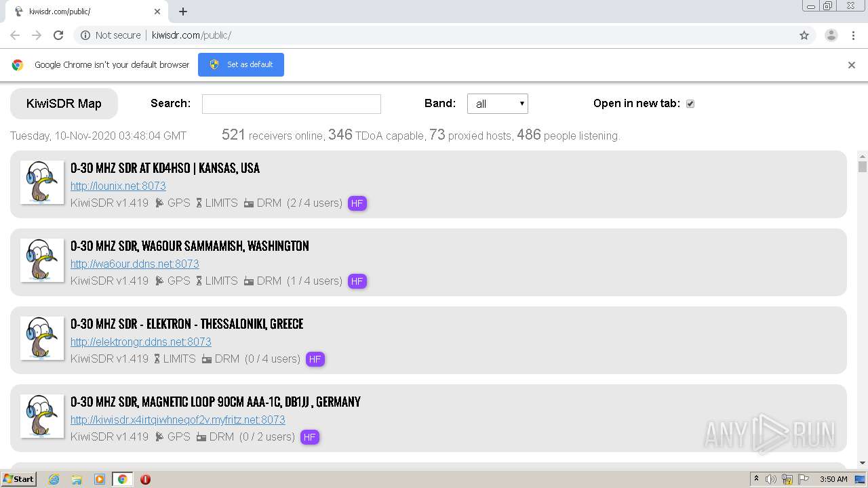Image resolution: width=868 pixels, height=488 pixels.
Task: Select the DRM radio icon in KD4HSO entry
Action: click(249, 203)
